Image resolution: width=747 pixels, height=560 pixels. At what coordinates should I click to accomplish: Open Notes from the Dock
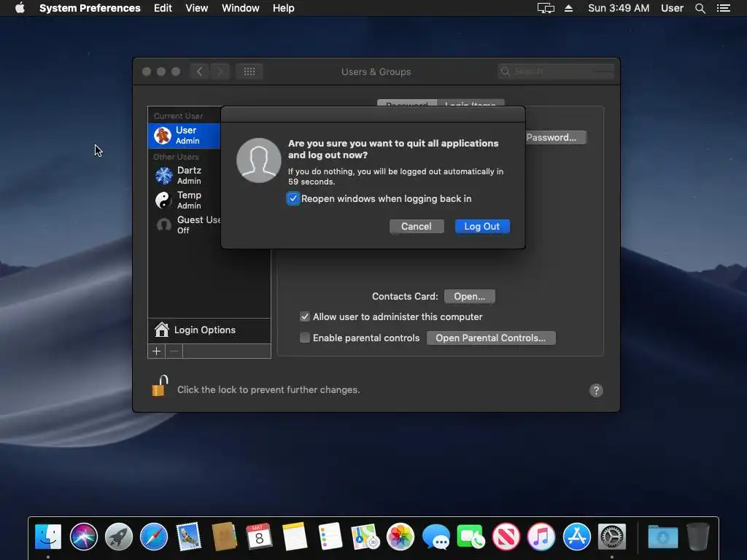click(295, 537)
